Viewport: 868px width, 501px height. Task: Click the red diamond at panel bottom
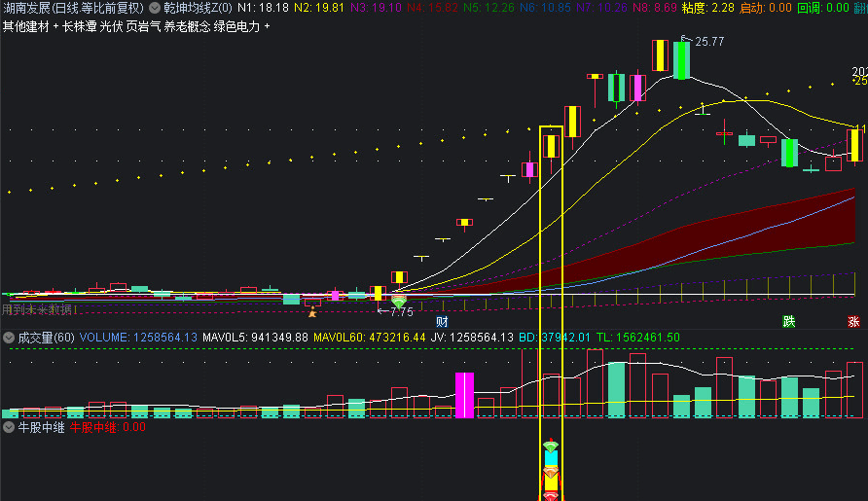(x=550, y=496)
